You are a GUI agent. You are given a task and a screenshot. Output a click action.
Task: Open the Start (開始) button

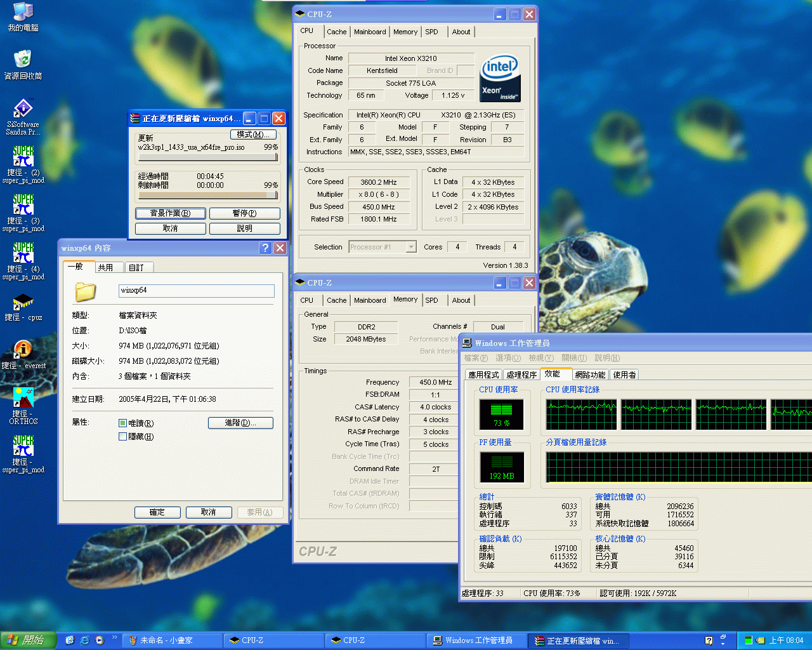pyautogui.click(x=29, y=640)
